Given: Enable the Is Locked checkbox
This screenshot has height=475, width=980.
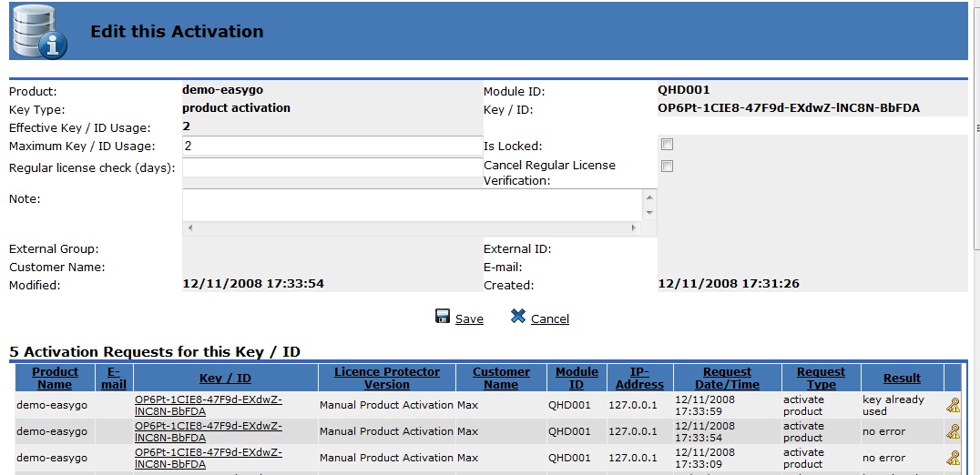Looking at the screenshot, I should pyautogui.click(x=667, y=145).
